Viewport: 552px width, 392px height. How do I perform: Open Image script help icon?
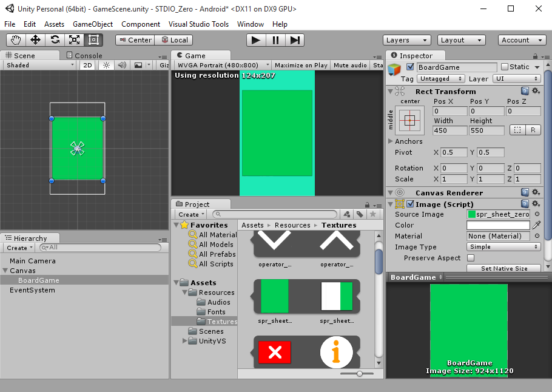point(525,204)
